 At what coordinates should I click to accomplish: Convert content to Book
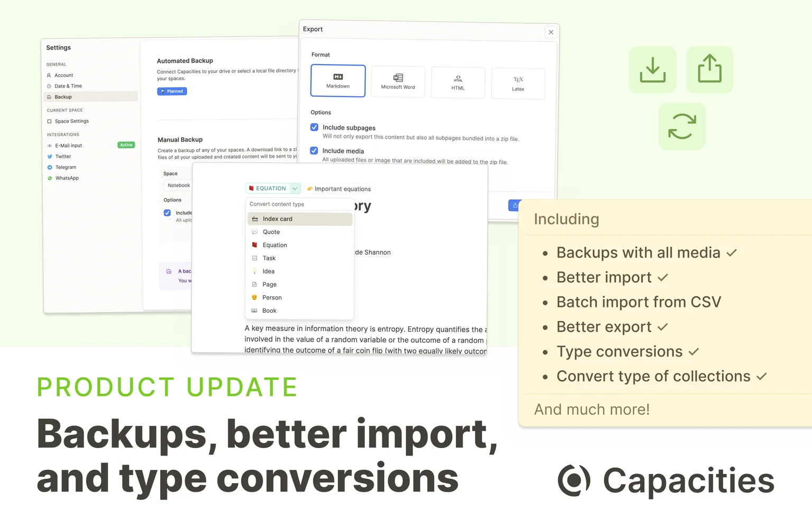coord(300,311)
